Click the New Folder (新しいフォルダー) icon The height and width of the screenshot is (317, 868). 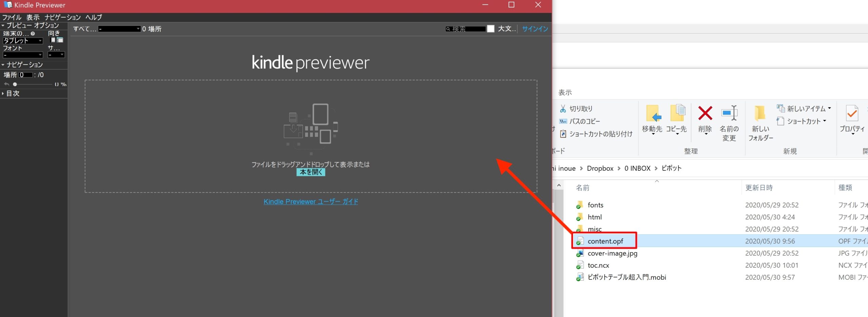coord(759,113)
